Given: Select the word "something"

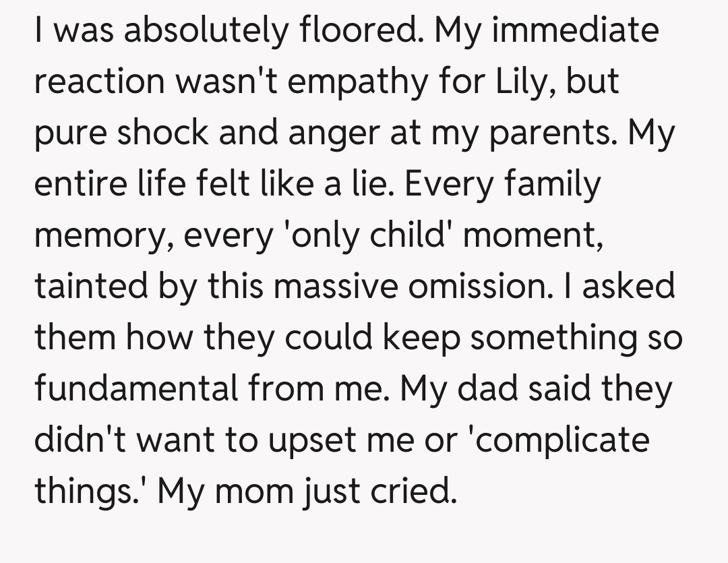Looking at the screenshot, I should pos(553,338).
